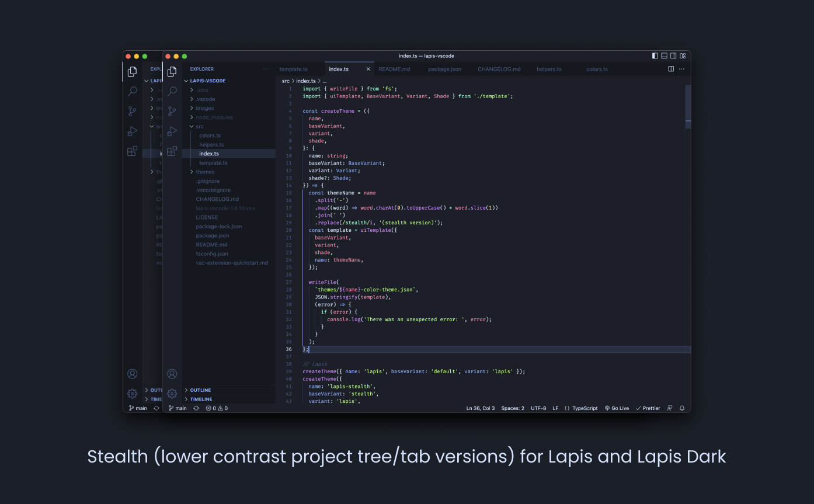
Task: Expand the node_modules folder
Action: 229,117
